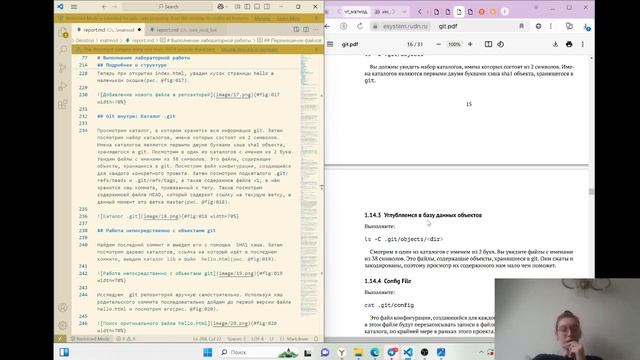Select report.md in the breadcrumb
The image size is (640, 360).
tap(140, 40)
